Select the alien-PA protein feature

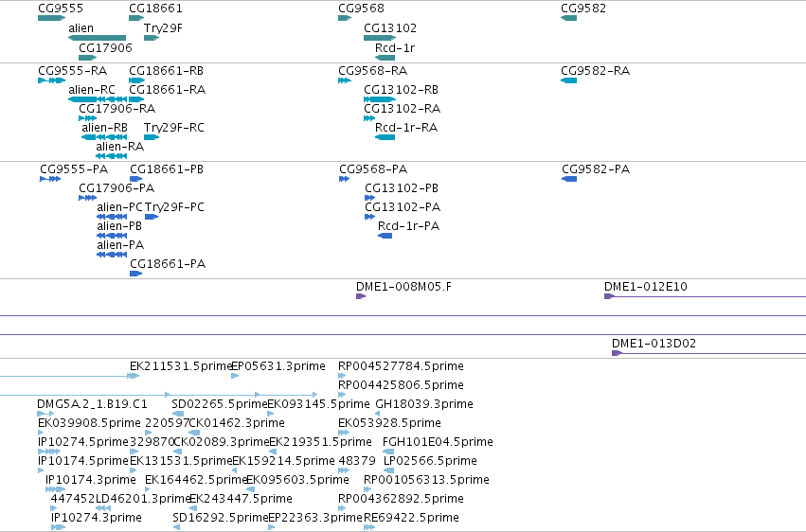tap(112, 255)
